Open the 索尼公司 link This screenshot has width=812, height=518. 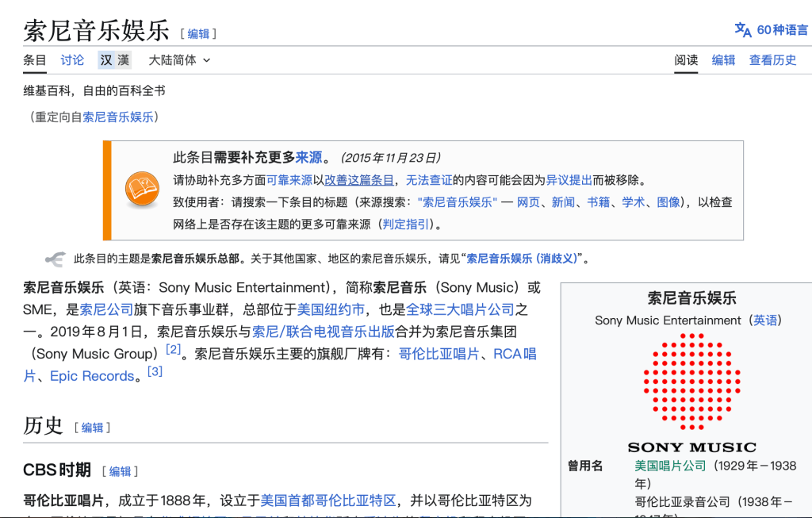point(106,309)
